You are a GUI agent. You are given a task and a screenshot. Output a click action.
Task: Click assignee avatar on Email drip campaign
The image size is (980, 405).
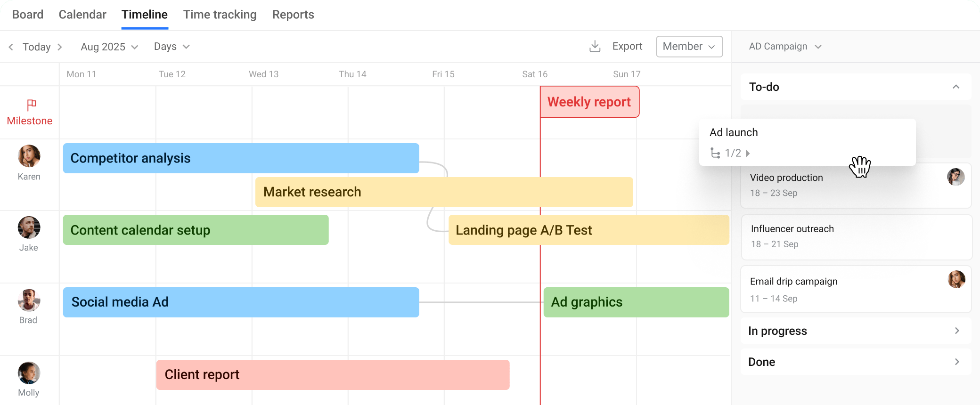click(956, 279)
